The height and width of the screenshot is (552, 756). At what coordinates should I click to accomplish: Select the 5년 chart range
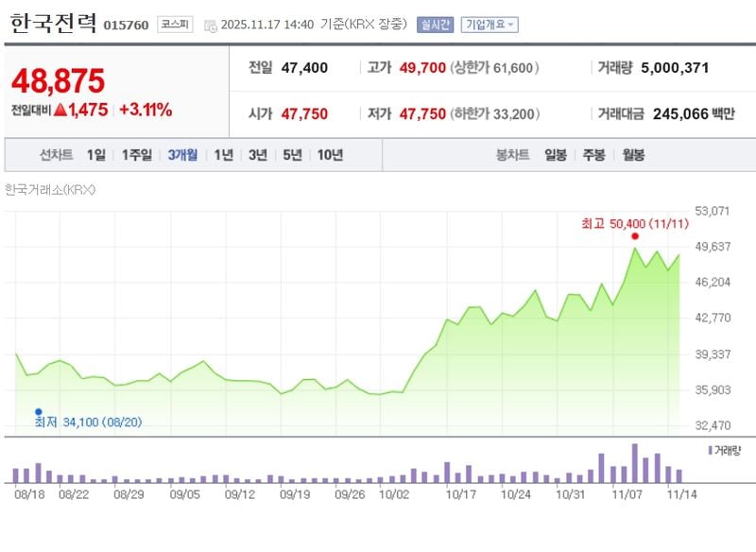292,155
